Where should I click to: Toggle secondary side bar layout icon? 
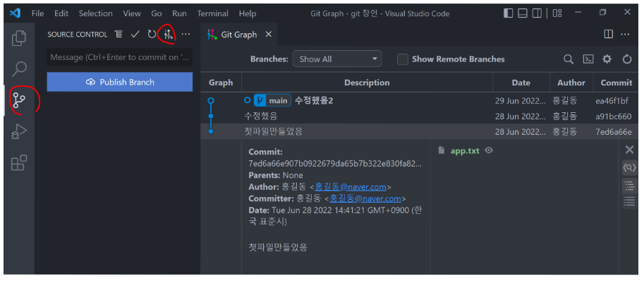pos(537,13)
